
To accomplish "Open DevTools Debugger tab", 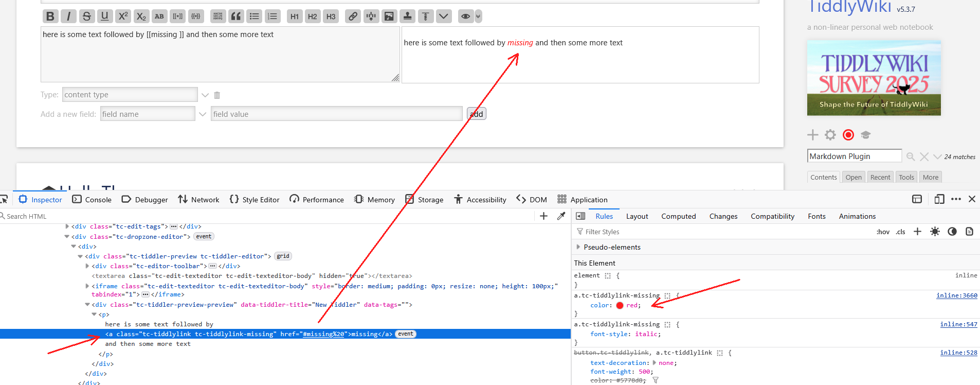I will click(x=144, y=200).
